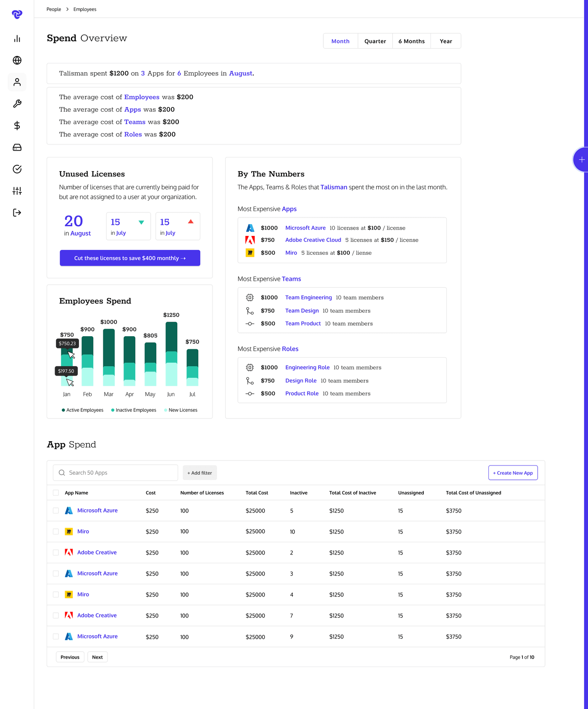Click Adobe icon in third table row
Image resolution: width=588 pixels, height=709 pixels.
coord(69,552)
